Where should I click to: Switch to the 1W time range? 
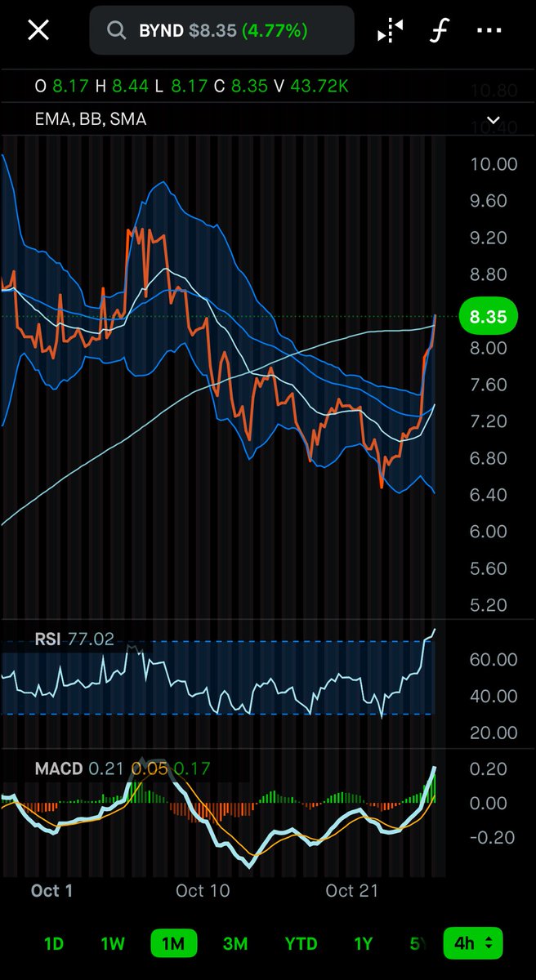click(112, 944)
